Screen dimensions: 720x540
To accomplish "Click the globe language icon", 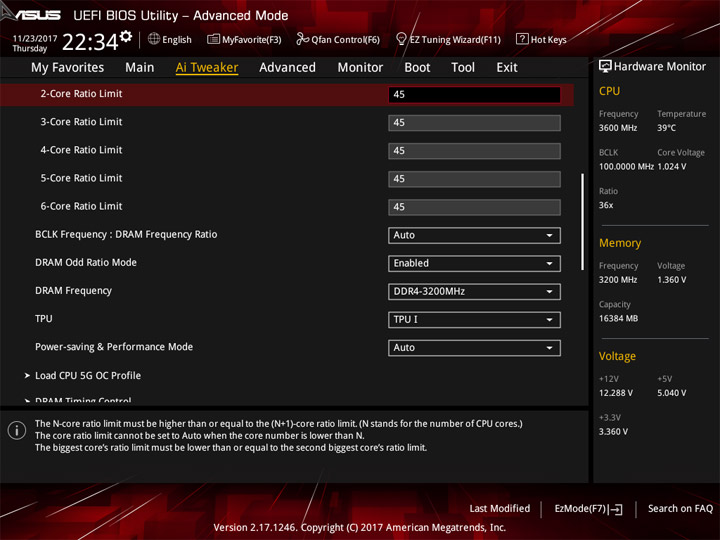I will click(154, 39).
